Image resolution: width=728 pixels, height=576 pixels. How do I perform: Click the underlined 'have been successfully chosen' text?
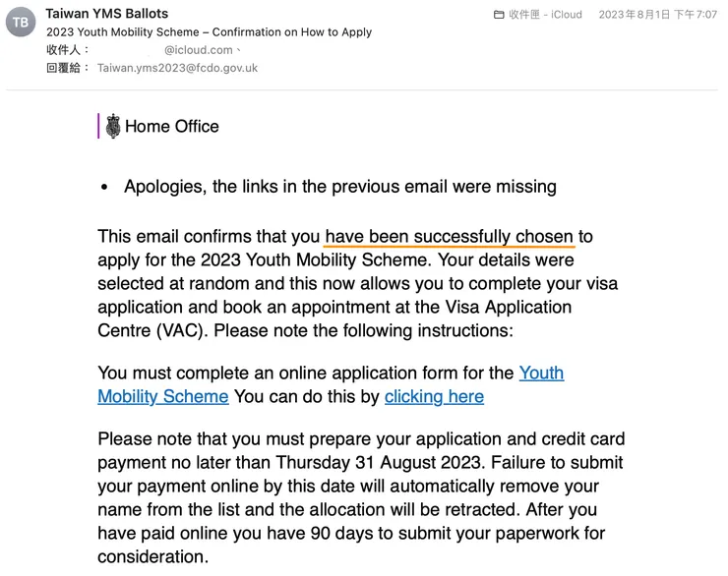pos(449,237)
